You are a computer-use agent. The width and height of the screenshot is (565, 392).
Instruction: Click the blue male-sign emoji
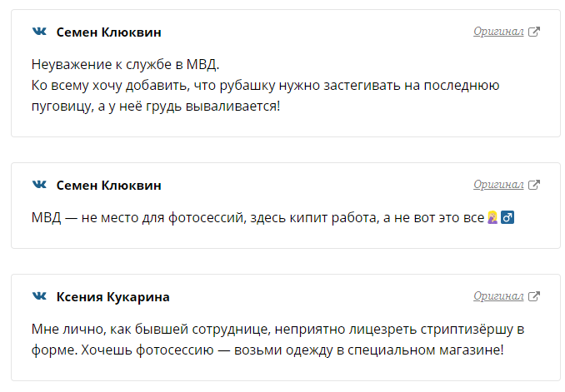pos(507,217)
